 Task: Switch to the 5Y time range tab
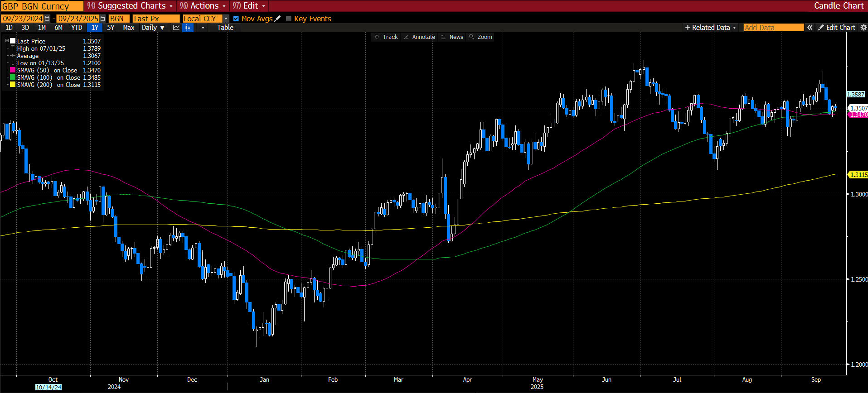[x=111, y=28]
